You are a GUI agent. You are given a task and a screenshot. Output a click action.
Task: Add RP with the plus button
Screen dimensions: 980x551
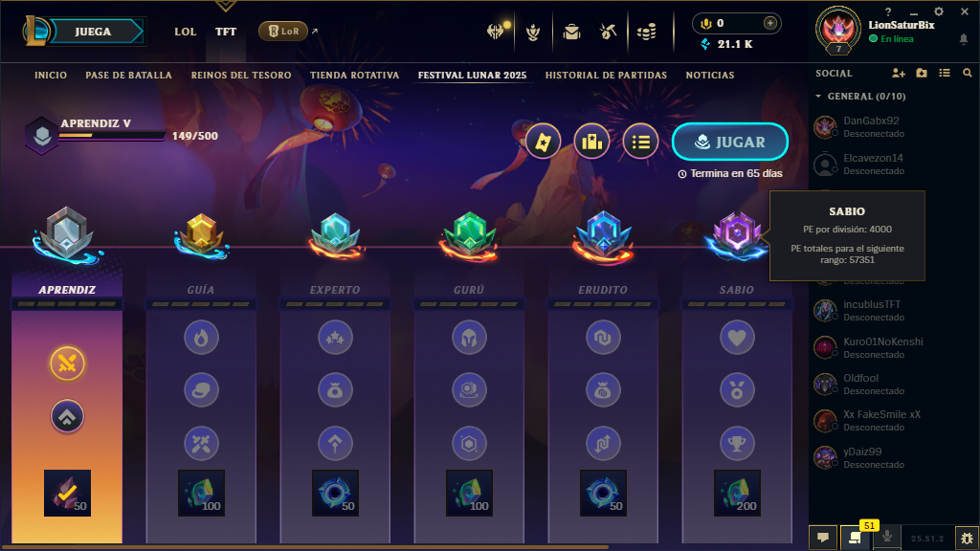[770, 23]
